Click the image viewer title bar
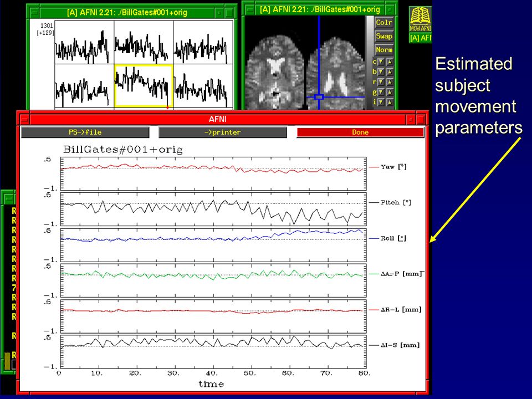The width and height of the screenshot is (532, 399). [320, 9]
